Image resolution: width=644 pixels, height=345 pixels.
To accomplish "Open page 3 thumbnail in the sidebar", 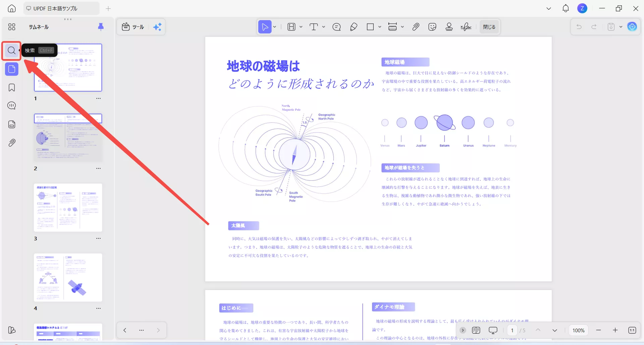I will pos(68,208).
